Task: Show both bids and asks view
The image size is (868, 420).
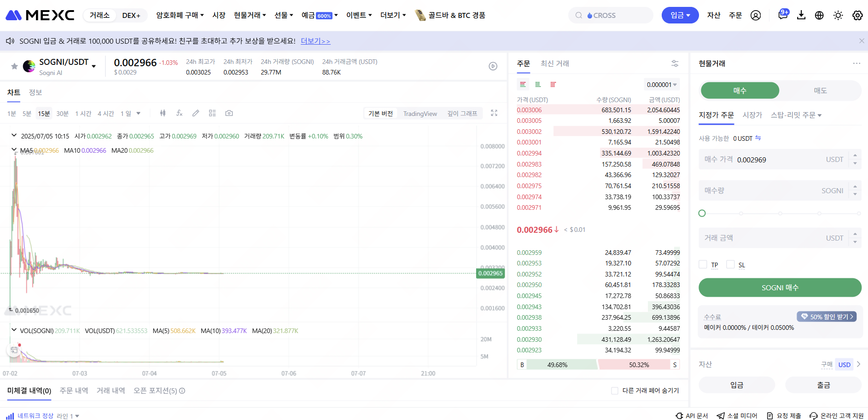Action: (523, 85)
